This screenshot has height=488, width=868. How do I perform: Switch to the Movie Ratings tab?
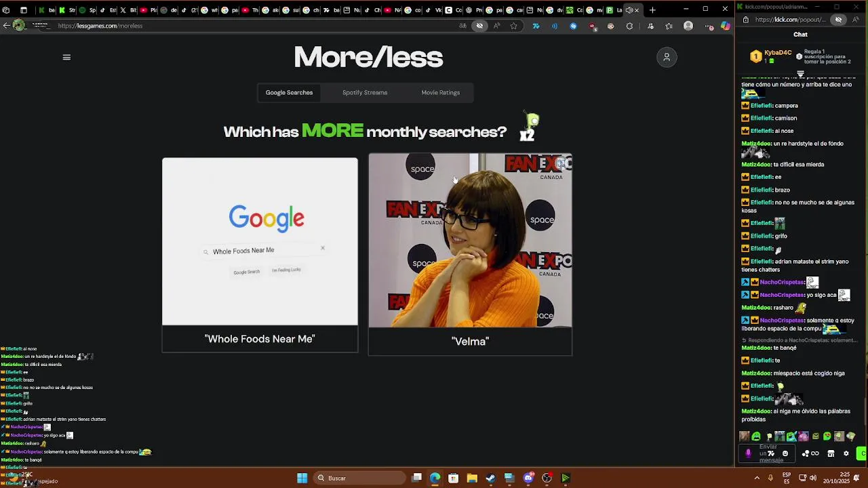(x=441, y=93)
